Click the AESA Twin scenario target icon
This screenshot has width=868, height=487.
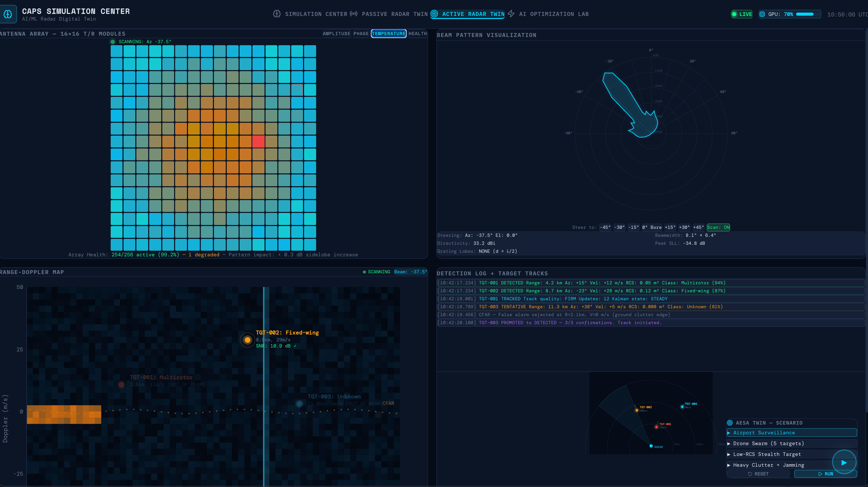pyautogui.click(x=730, y=423)
